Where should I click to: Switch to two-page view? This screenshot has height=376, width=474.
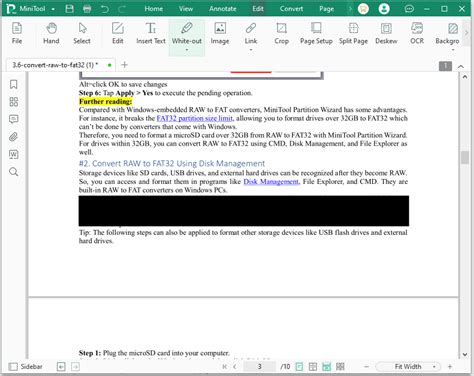(x=313, y=367)
